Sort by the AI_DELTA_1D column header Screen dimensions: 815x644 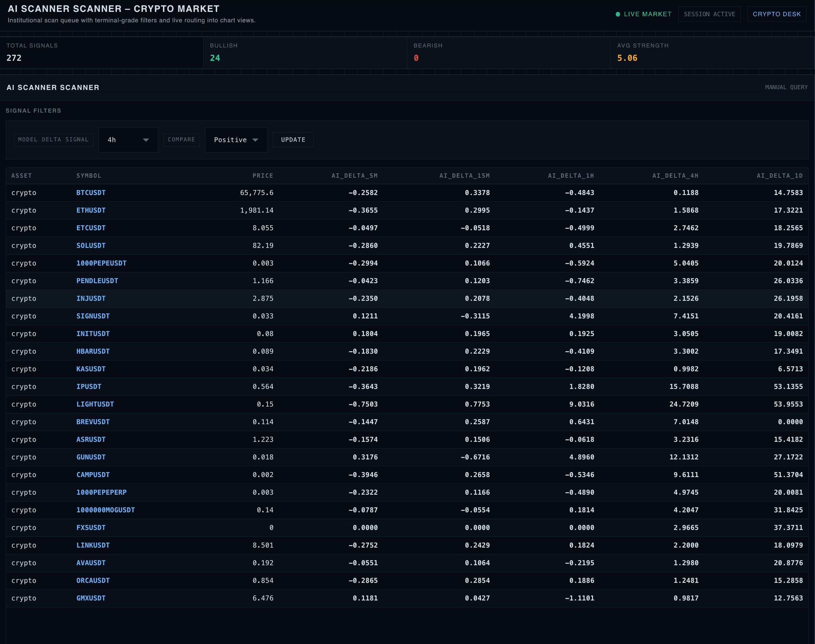pos(779,175)
